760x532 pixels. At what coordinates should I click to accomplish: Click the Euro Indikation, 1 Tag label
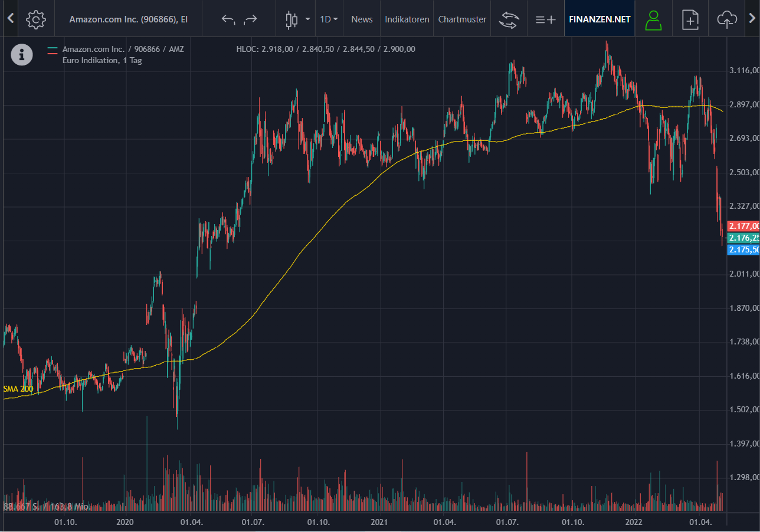(x=102, y=60)
